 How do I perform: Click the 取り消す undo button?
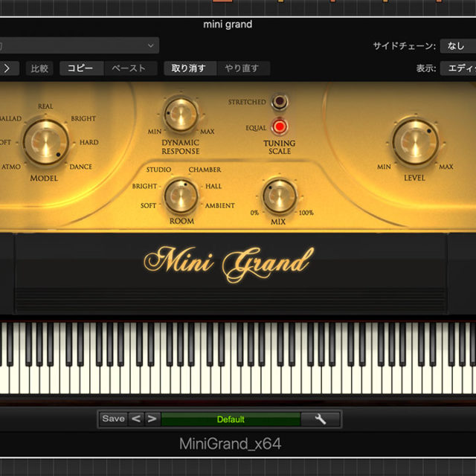pos(189,68)
